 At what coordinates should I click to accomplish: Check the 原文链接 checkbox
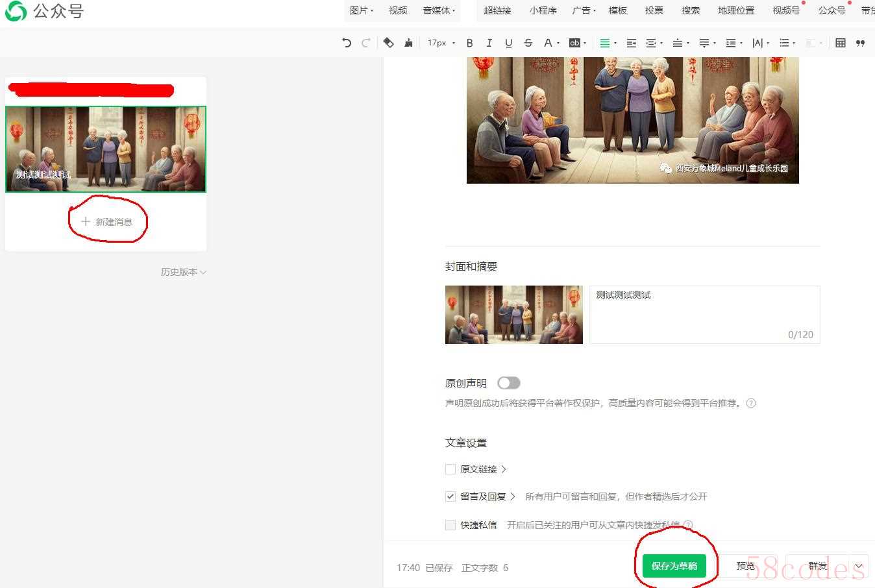coord(450,469)
